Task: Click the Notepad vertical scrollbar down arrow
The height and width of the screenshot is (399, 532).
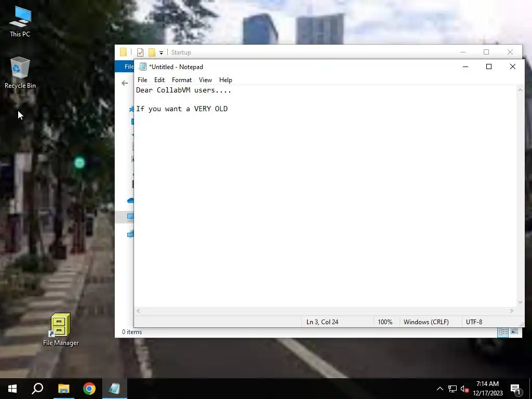Action: [x=520, y=302]
